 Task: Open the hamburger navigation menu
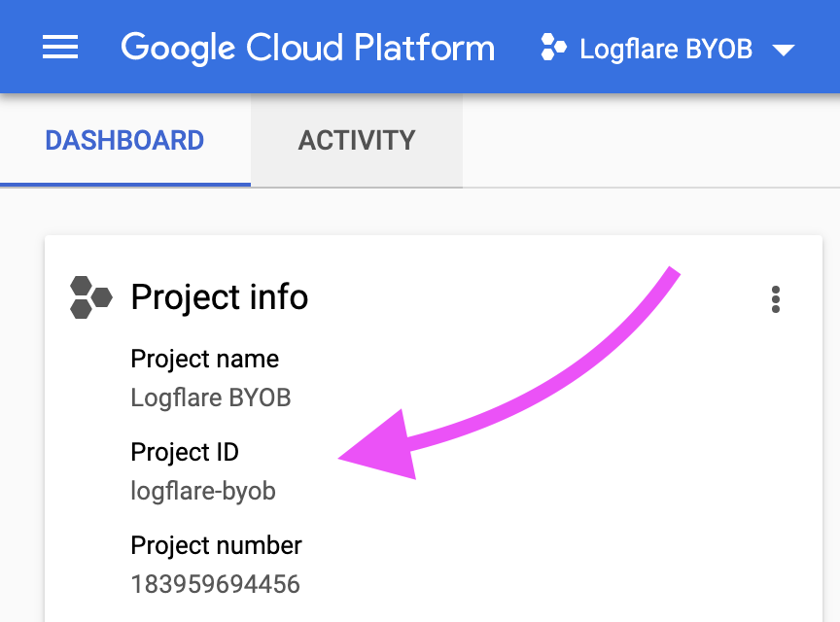click(x=60, y=48)
